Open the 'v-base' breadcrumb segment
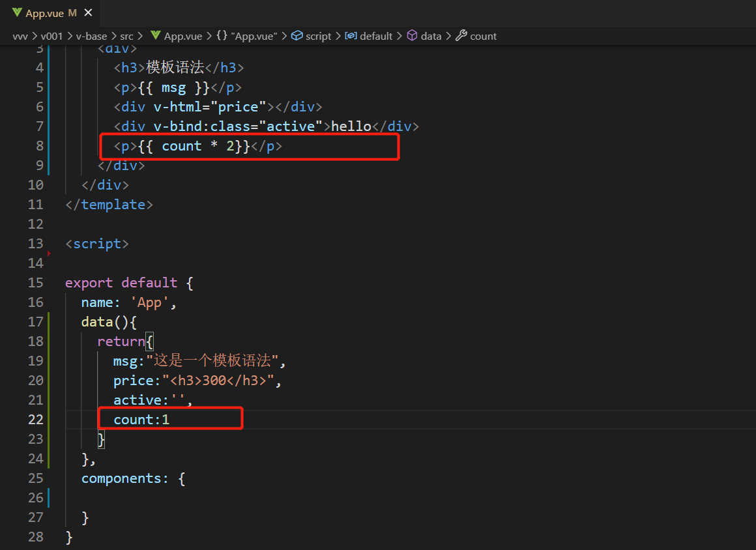Viewport: 756px width, 550px height. click(92, 36)
